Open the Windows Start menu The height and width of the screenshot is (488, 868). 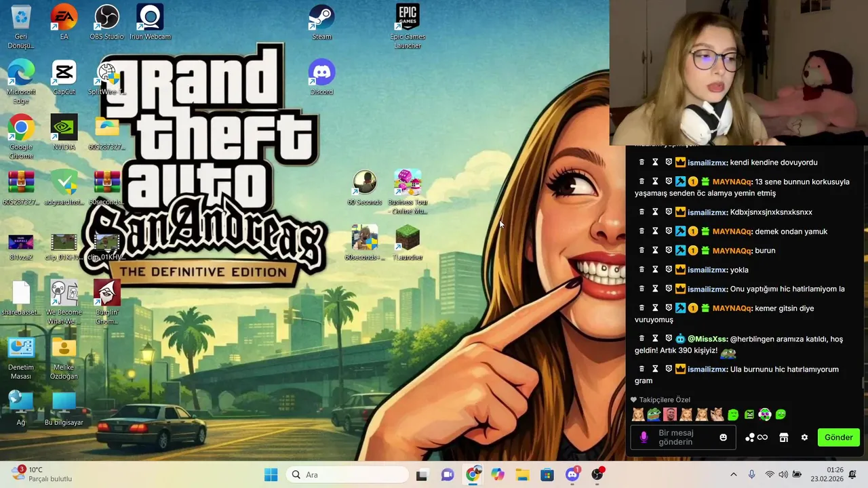click(271, 474)
